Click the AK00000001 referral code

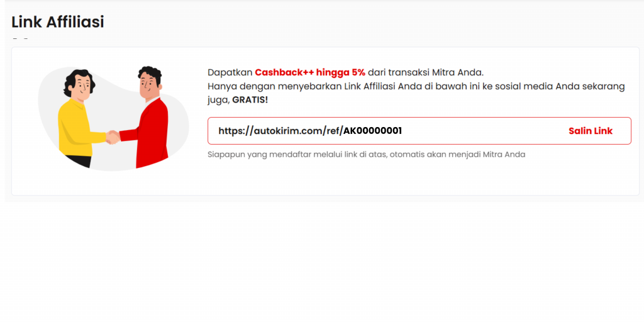(x=372, y=131)
